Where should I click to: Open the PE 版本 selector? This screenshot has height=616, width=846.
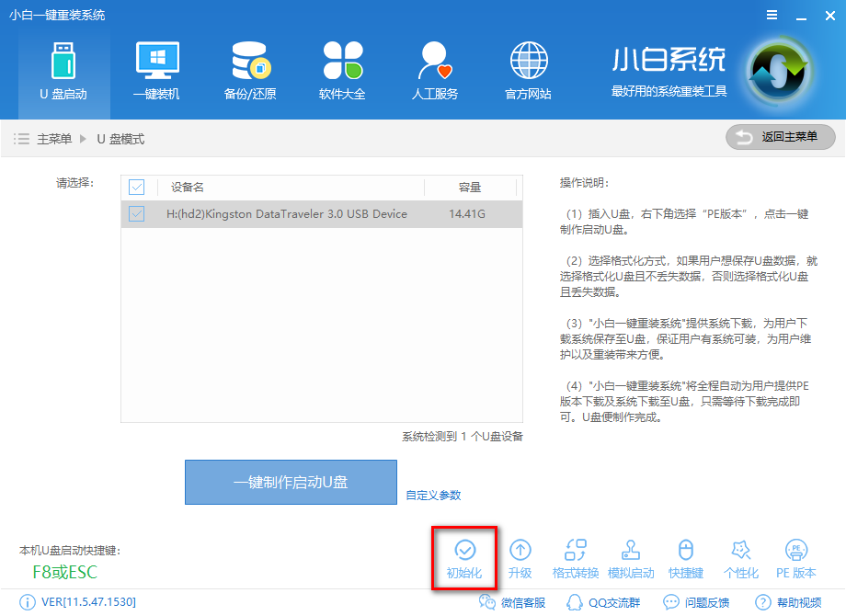coord(795,556)
